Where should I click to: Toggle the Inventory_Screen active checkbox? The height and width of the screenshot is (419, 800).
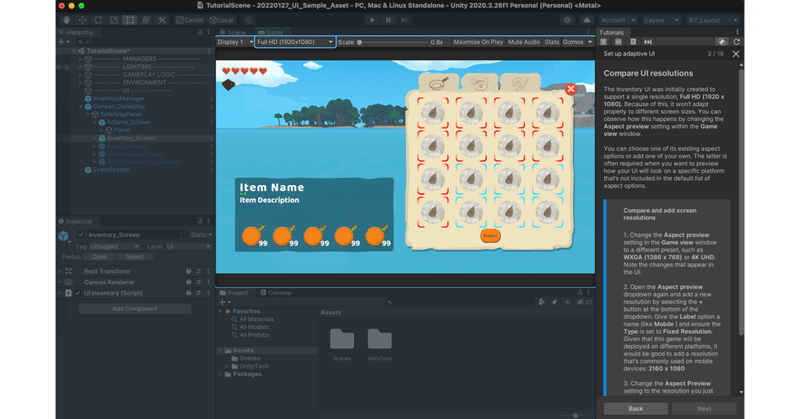click(81, 235)
